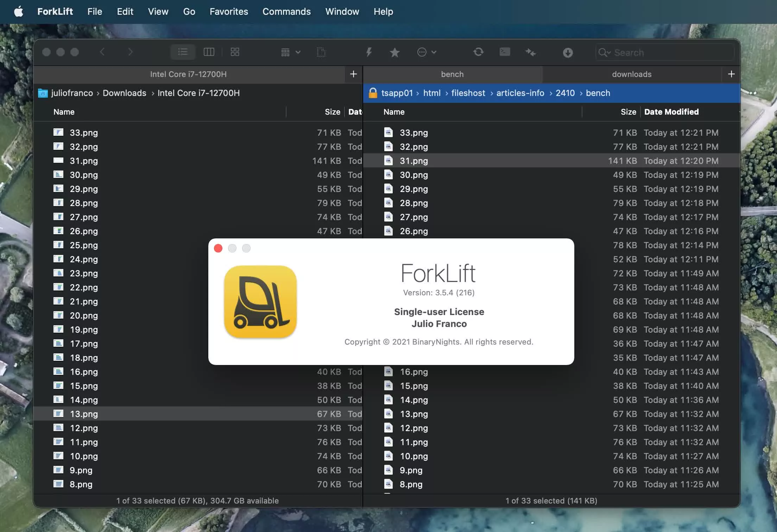Click the Sync refresh arrows icon
This screenshot has height=532, width=777.
pyautogui.click(x=478, y=52)
